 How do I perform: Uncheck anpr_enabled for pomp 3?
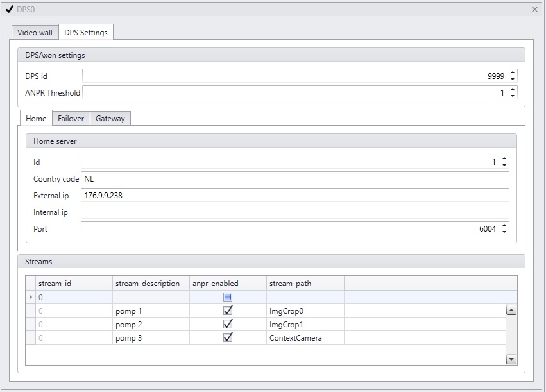(228, 337)
